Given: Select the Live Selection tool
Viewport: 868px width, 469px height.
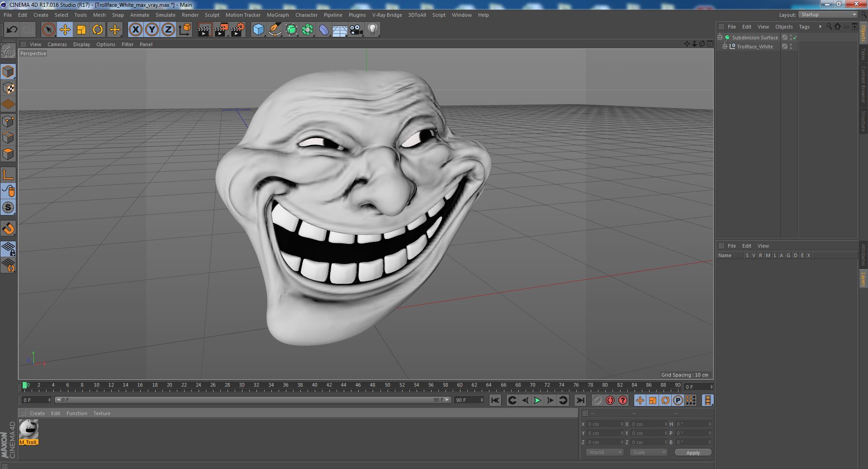Looking at the screenshot, I should coord(48,30).
